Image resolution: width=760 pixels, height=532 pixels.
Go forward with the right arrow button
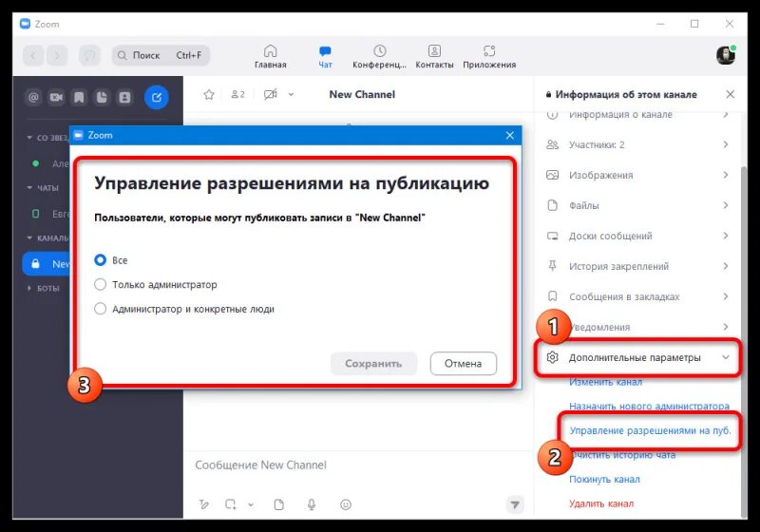57,55
